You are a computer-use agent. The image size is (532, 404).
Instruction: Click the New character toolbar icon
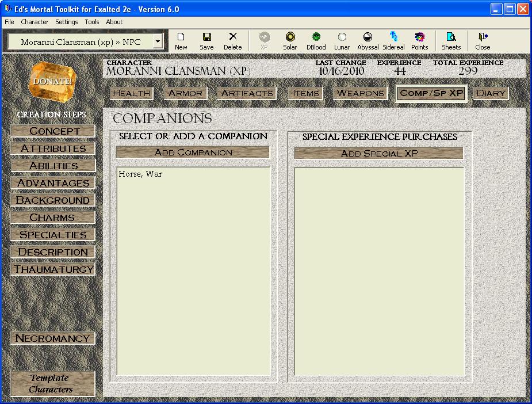(181, 41)
